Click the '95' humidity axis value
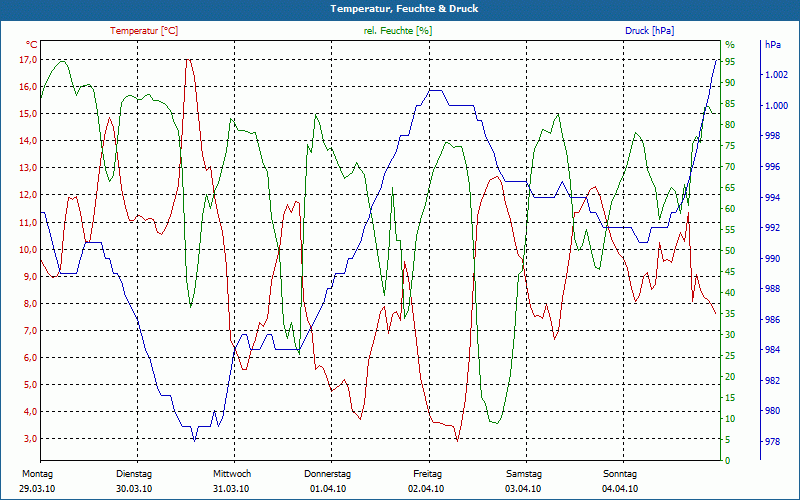This screenshot has height=500, width=800. coord(730,61)
